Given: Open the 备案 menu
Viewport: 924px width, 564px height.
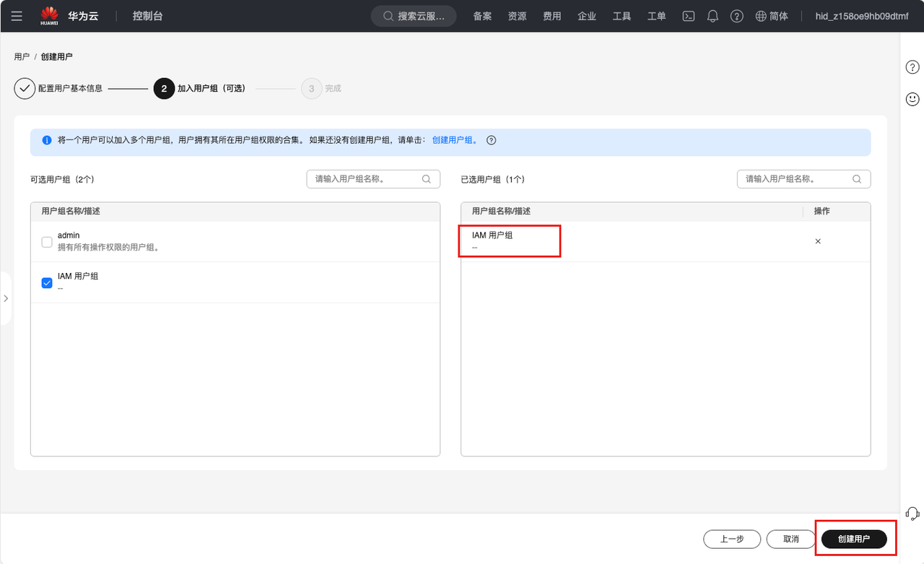Looking at the screenshot, I should pos(482,16).
